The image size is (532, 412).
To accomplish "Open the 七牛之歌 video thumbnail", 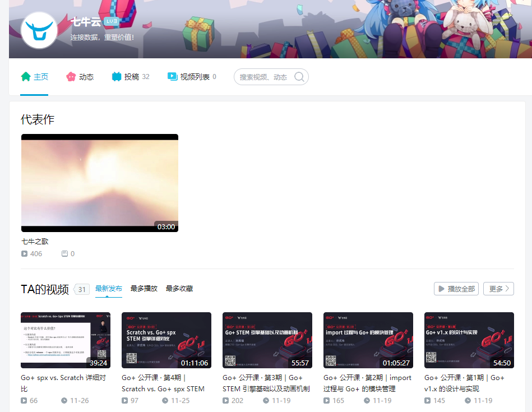I will [x=100, y=183].
